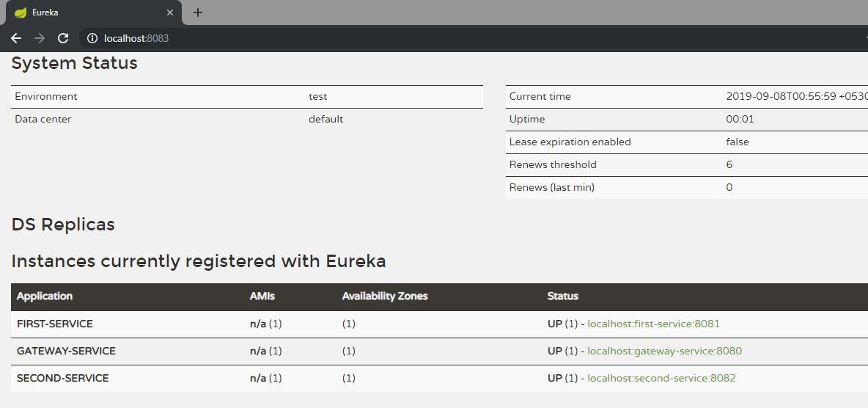Click the site information icon
The image size is (868, 408).
(x=92, y=38)
